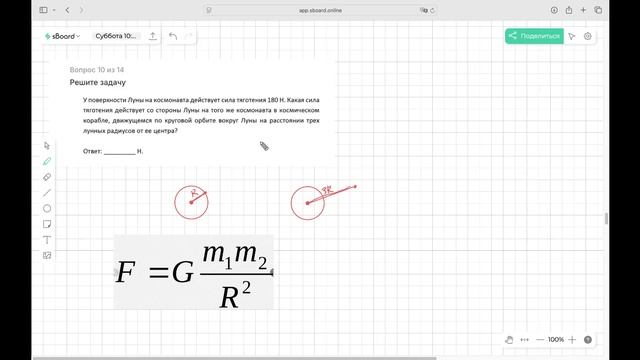Rename the board title Суббота 10

tap(116, 36)
